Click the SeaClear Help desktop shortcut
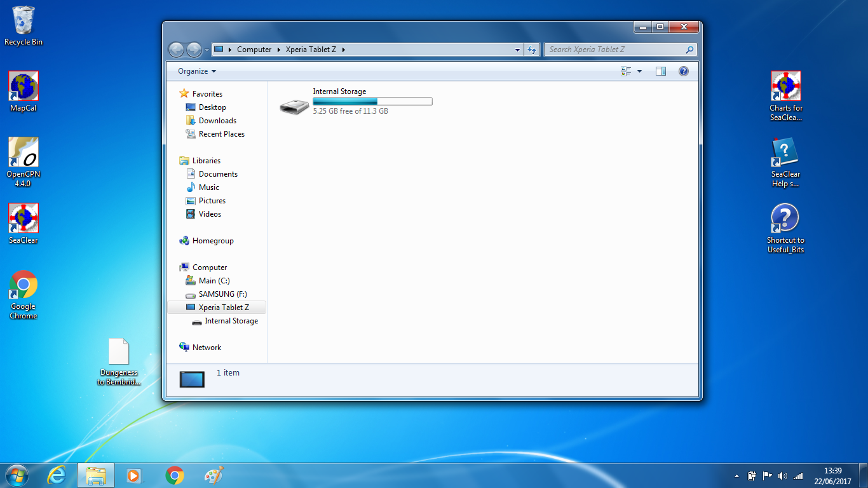The image size is (868, 488). pos(785,153)
